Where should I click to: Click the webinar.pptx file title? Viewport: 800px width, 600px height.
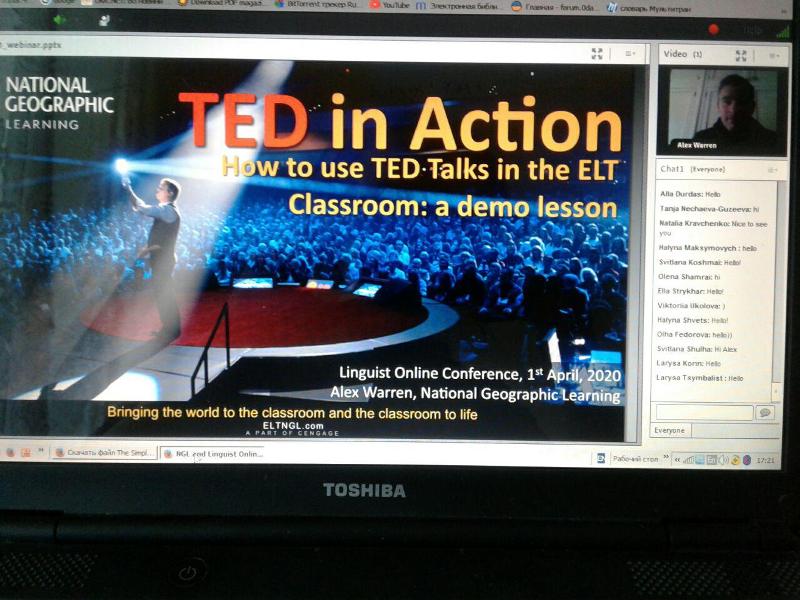click(x=31, y=45)
